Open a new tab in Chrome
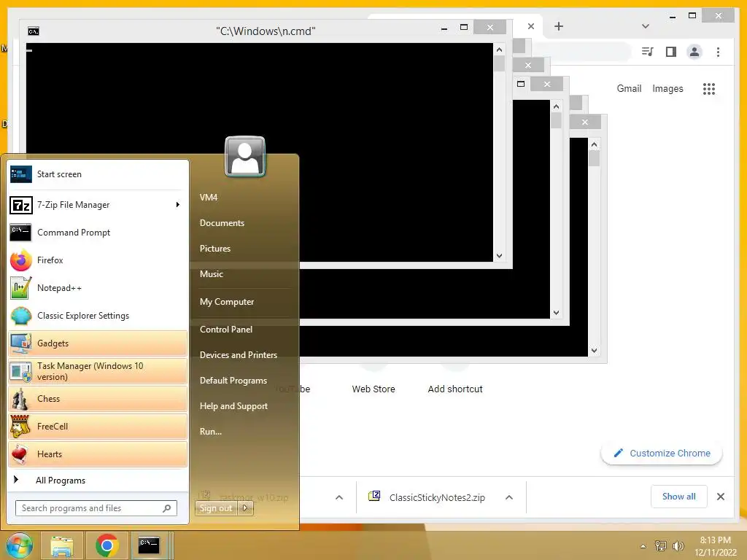The width and height of the screenshot is (747, 560). (559, 26)
